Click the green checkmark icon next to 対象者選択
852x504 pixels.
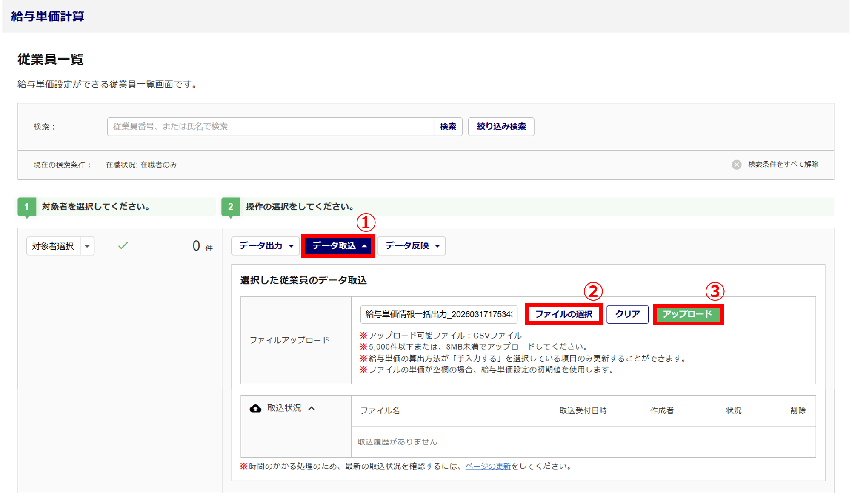click(x=123, y=246)
